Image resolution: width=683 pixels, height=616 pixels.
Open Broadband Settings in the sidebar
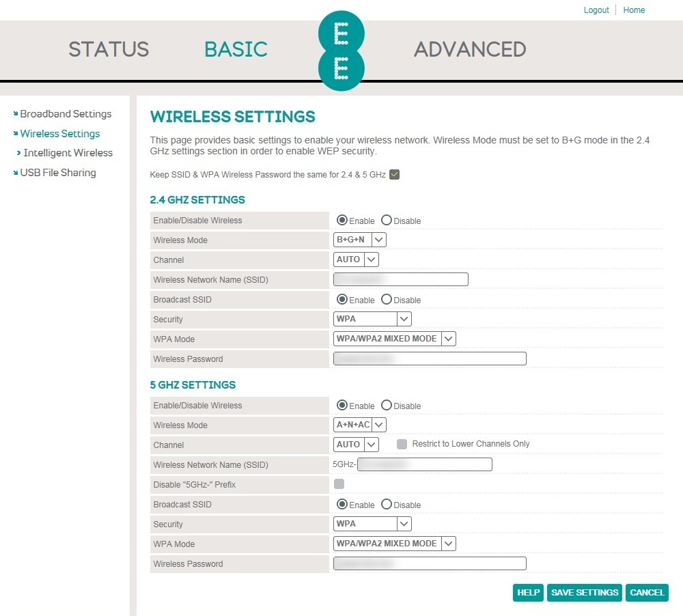pyautogui.click(x=66, y=113)
